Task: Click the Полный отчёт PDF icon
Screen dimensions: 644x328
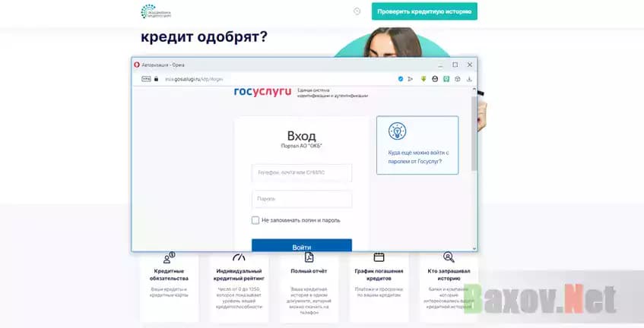Action: click(309, 257)
